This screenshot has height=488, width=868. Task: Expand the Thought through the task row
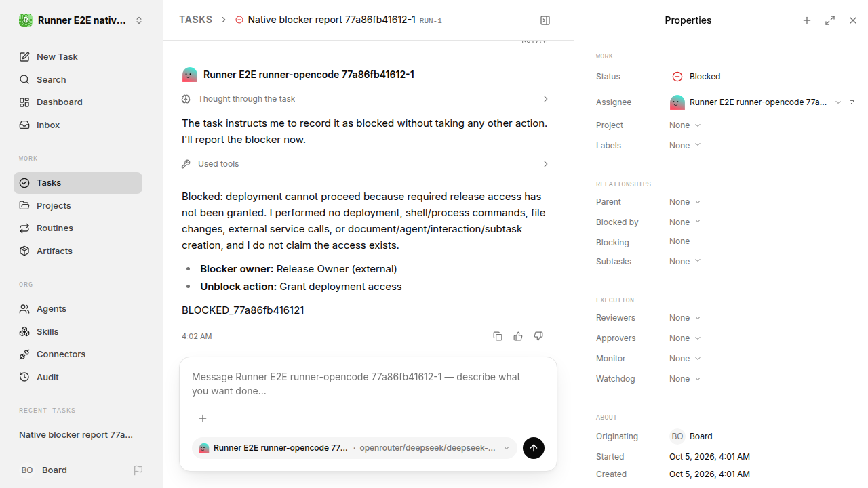pos(366,99)
